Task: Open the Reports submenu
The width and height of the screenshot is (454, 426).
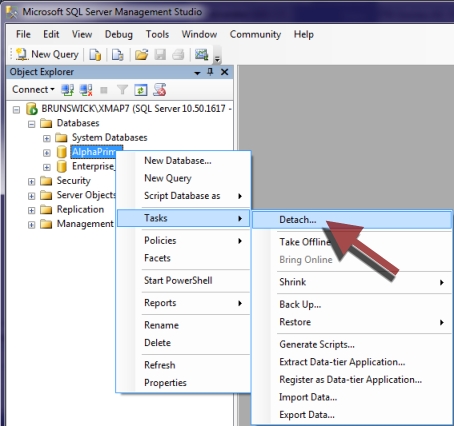Action: [x=183, y=303]
